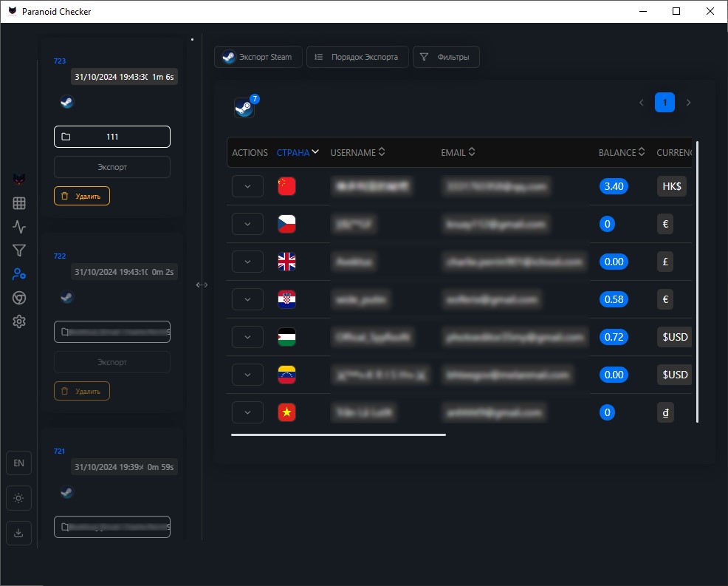This screenshot has height=586, width=728.
Task: Click the Steam icon in session 723
Action: tap(66, 102)
